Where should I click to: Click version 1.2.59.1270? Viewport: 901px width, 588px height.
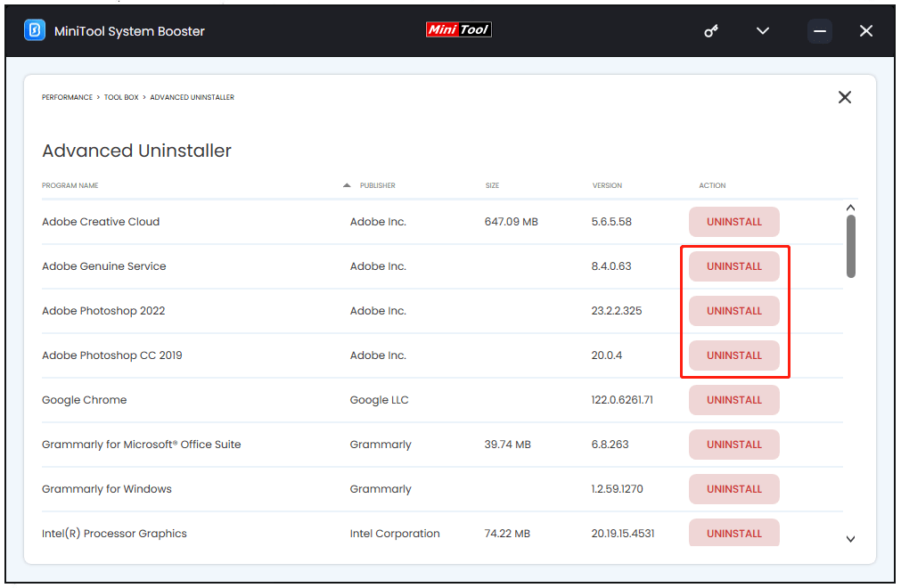(617, 488)
